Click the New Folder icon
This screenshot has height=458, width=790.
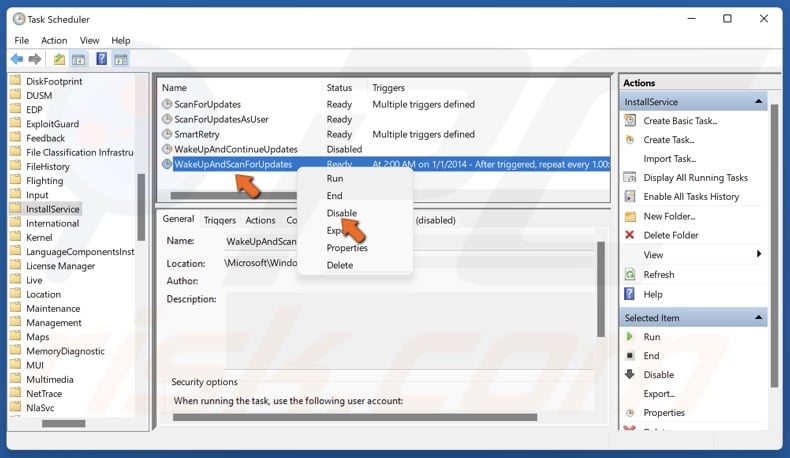click(x=630, y=216)
